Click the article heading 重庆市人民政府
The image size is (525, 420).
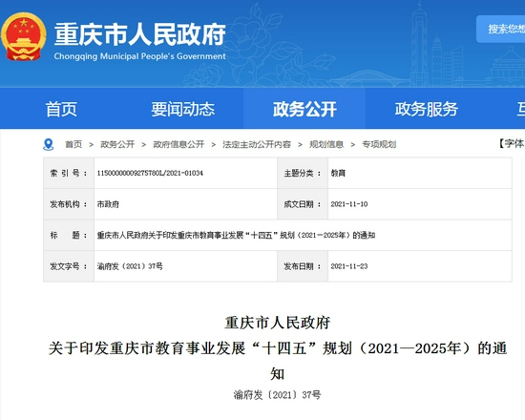278,323
